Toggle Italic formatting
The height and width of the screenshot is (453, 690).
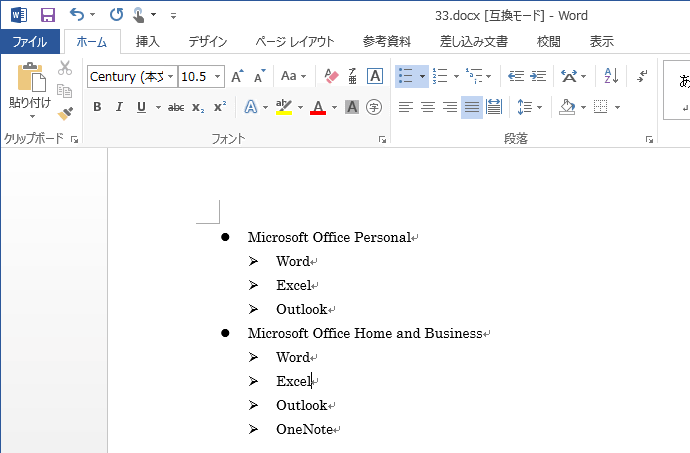tap(119, 107)
